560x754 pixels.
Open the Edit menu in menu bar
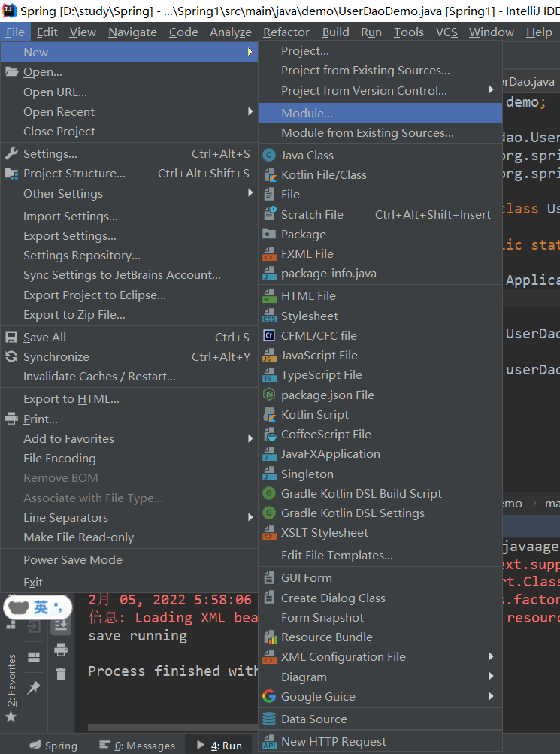(x=47, y=32)
